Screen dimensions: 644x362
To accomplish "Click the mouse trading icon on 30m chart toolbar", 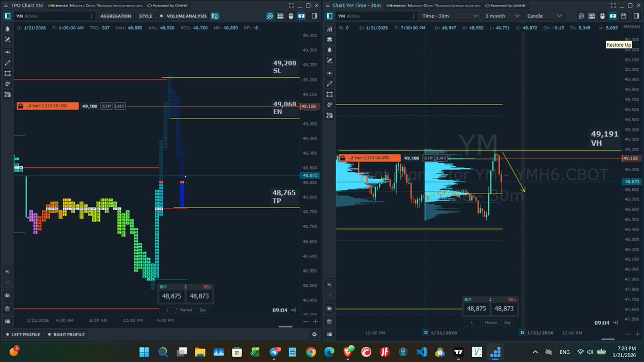I will point(602,16).
